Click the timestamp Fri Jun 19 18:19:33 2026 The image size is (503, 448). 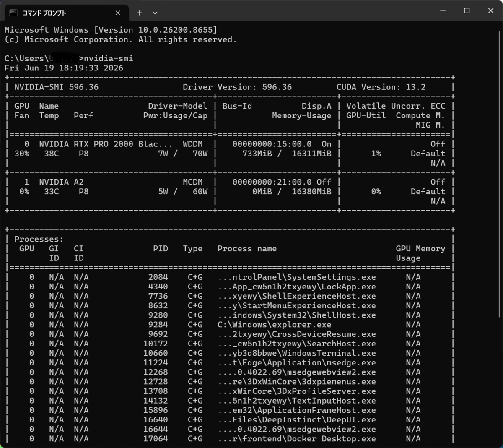(64, 68)
